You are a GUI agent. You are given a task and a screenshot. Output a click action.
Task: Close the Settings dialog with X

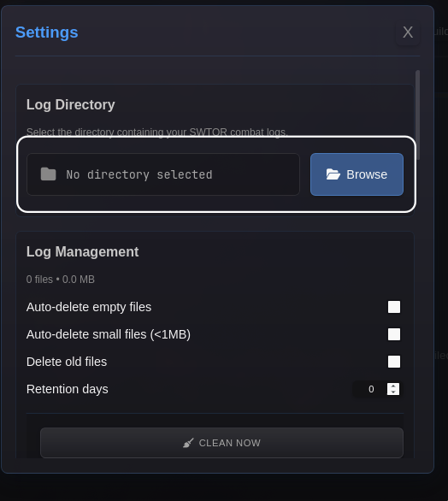tap(408, 32)
